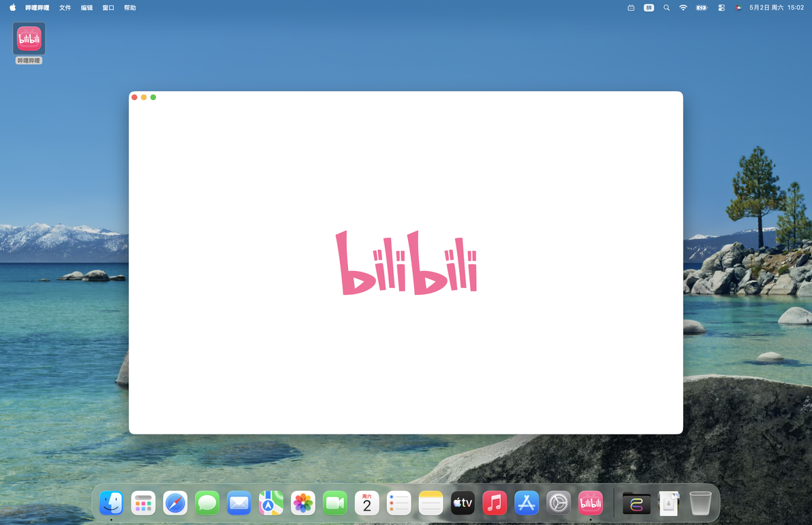Open the Apple menu

coord(12,7)
